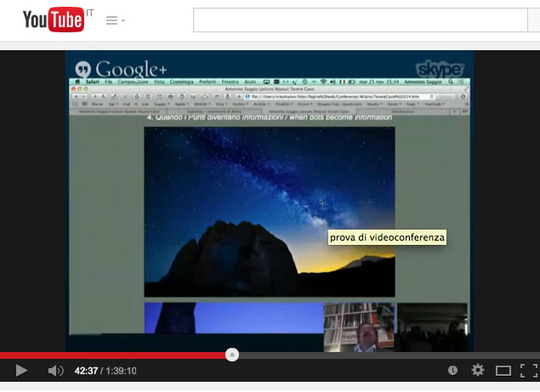Click the progress bar scrubber handle
The width and height of the screenshot is (540, 392).
click(x=232, y=355)
